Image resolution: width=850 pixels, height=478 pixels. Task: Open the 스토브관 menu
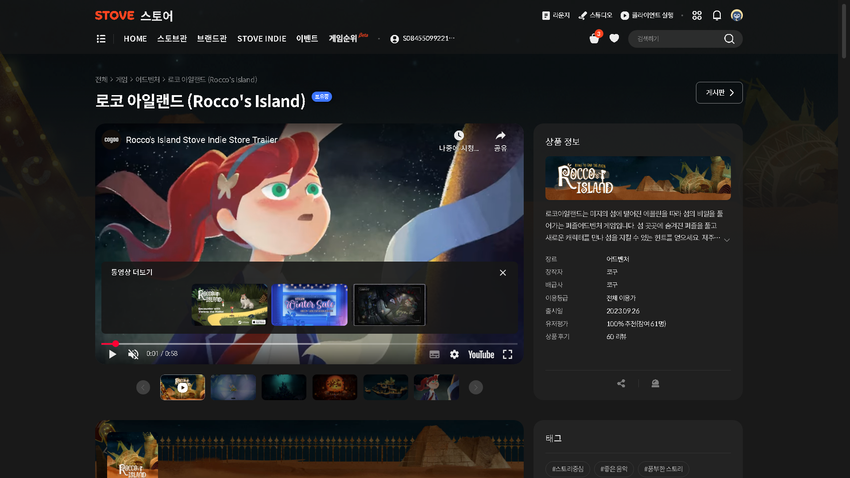coord(172,38)
